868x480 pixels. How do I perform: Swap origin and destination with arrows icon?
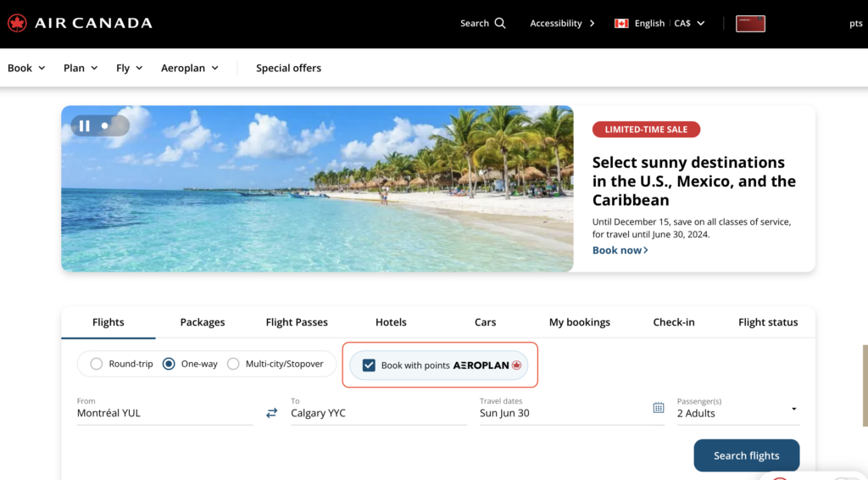271,413
